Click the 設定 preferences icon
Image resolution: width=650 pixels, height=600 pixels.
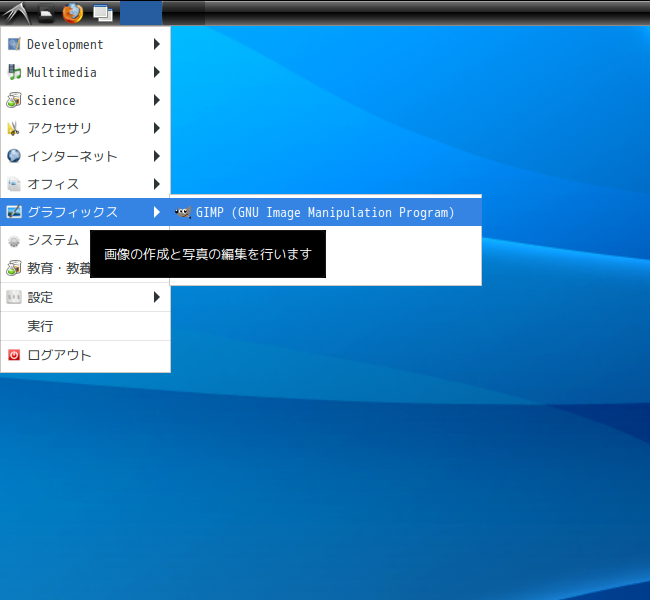coord(14,297)
